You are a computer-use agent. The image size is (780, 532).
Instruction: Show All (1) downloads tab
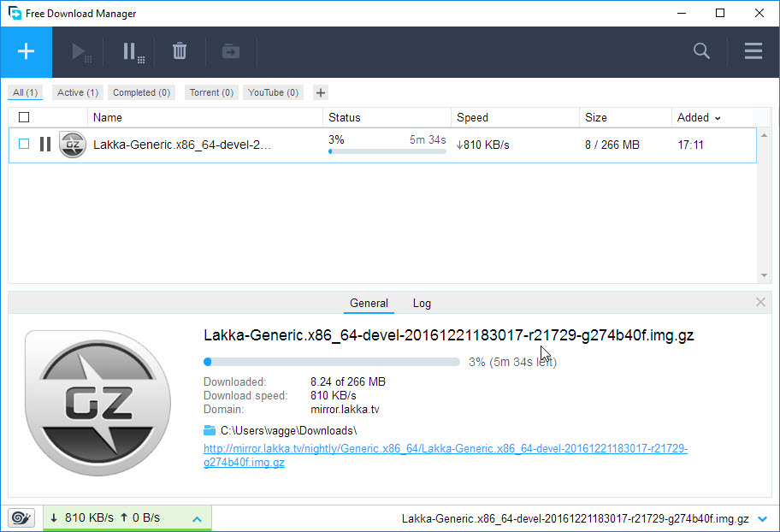coord(26,92)
